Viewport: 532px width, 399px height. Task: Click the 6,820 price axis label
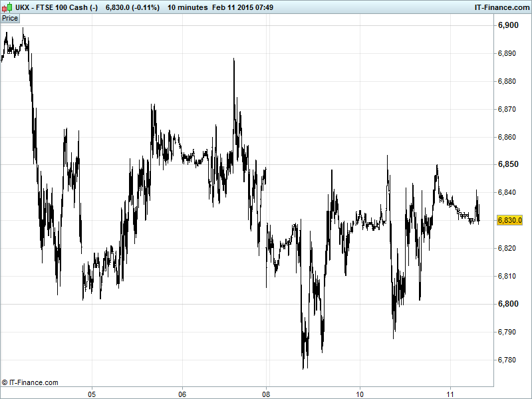[x=508, y=248]
